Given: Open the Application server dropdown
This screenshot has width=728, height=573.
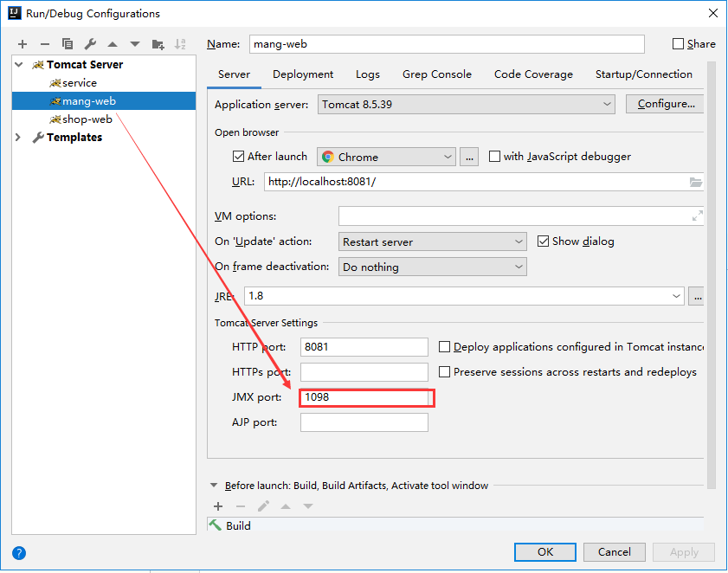Looking at the screenshot, I should click(x=466, y=104).
